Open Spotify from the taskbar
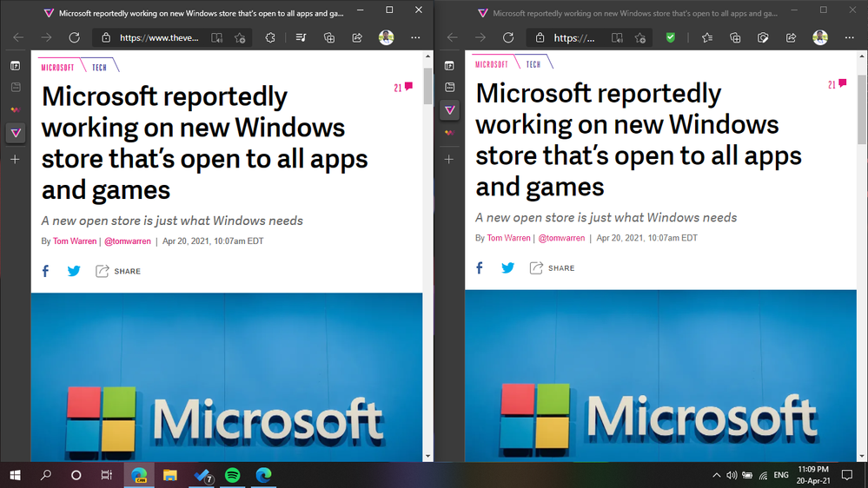Image resolution: width=868 pixels, height=488 pixels. 233,475
